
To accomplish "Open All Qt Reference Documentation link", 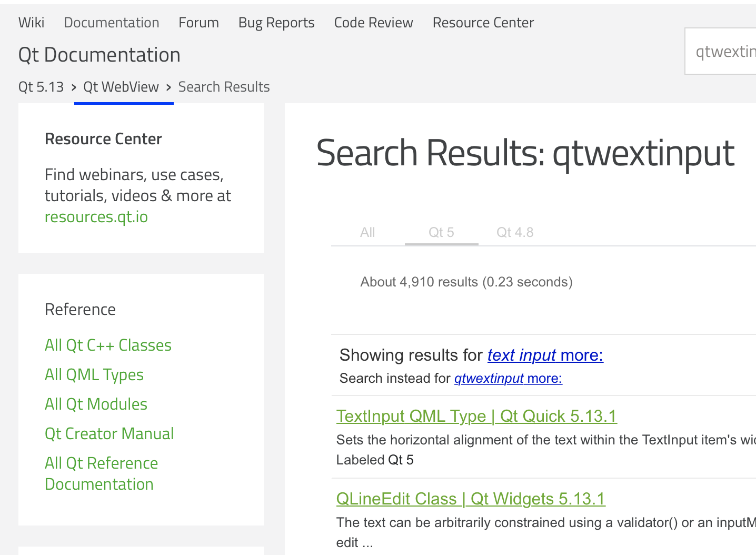I will [101, 473].
